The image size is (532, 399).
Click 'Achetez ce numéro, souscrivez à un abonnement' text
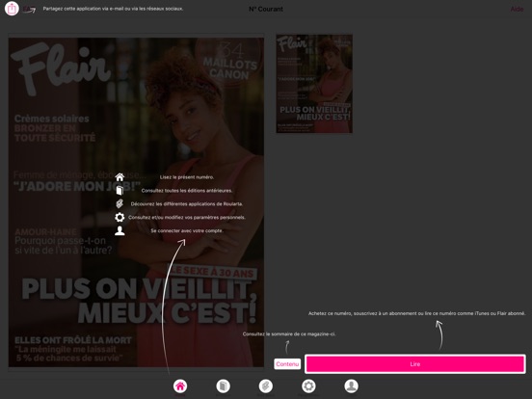pyautogui.click(x=362, y=313)
